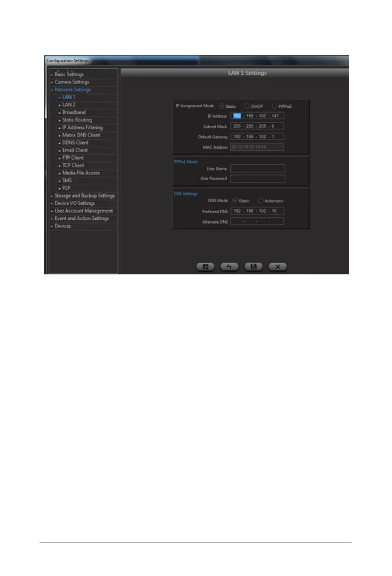Open FTP Client settings
This screenshot has width=392, height=576.
[x=73, y=158]
